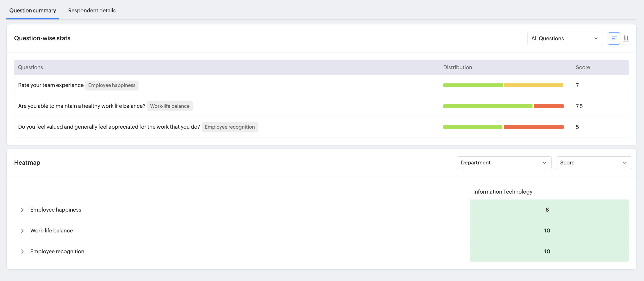Switch to horizontal bar list view icon
The image size is (644, 281).
[x=613, y=39]
